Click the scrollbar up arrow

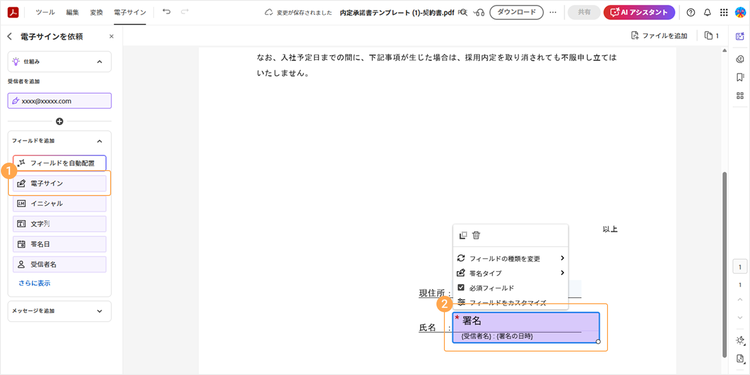(725, 51)
